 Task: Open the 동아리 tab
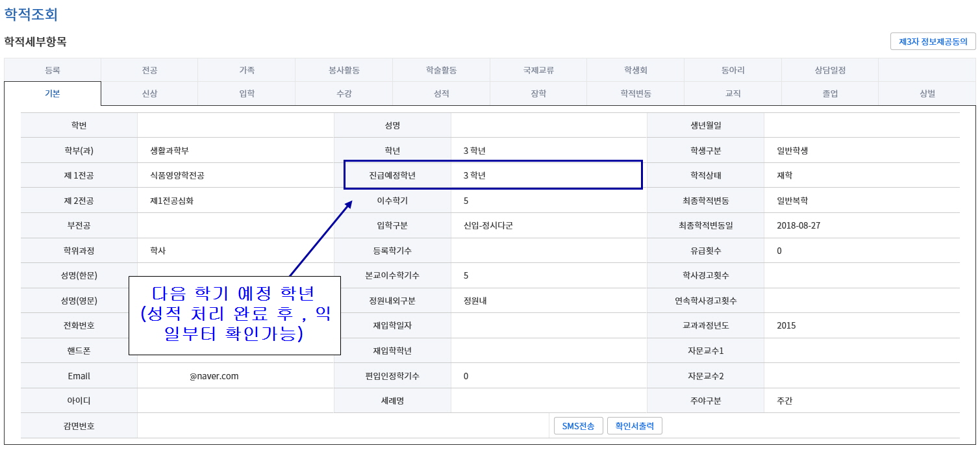pos(733,70)
